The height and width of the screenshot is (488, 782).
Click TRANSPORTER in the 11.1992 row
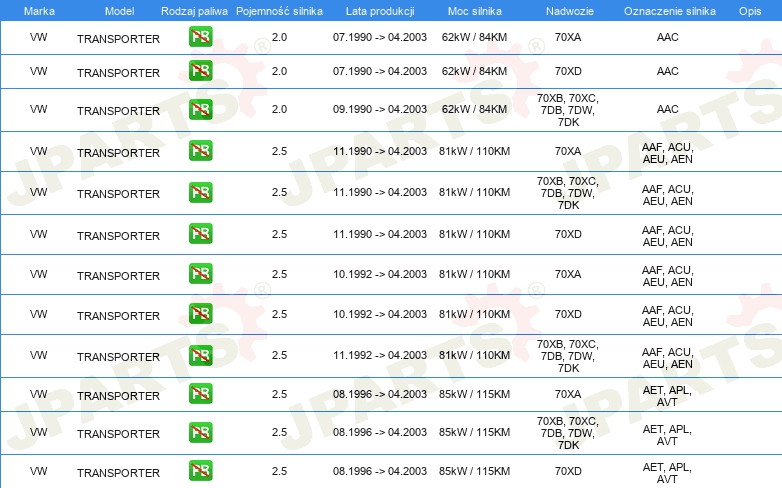point(118,357)
